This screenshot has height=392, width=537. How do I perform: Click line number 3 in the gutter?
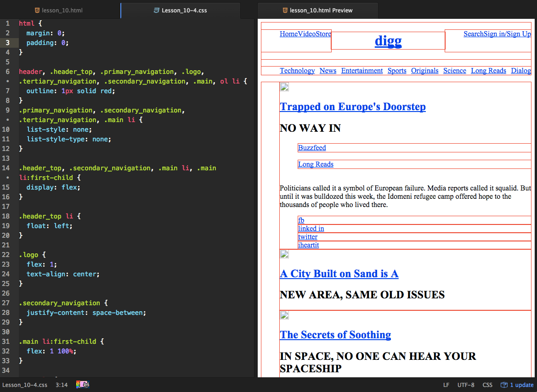7,42
